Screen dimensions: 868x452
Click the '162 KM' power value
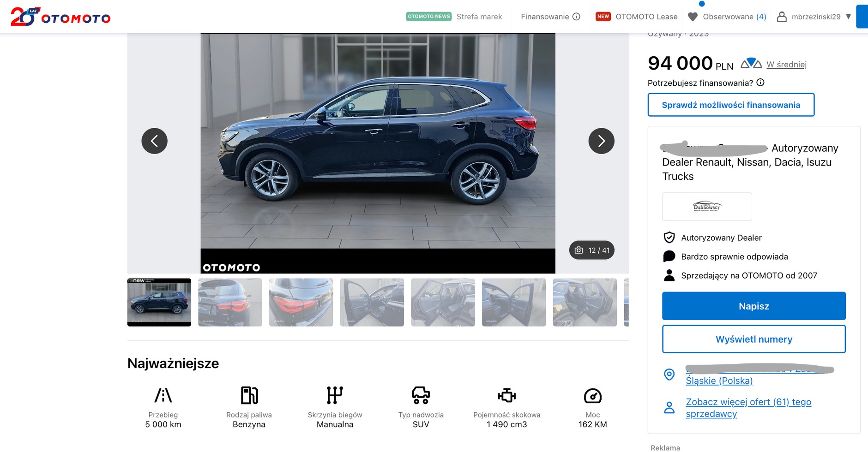593,424
